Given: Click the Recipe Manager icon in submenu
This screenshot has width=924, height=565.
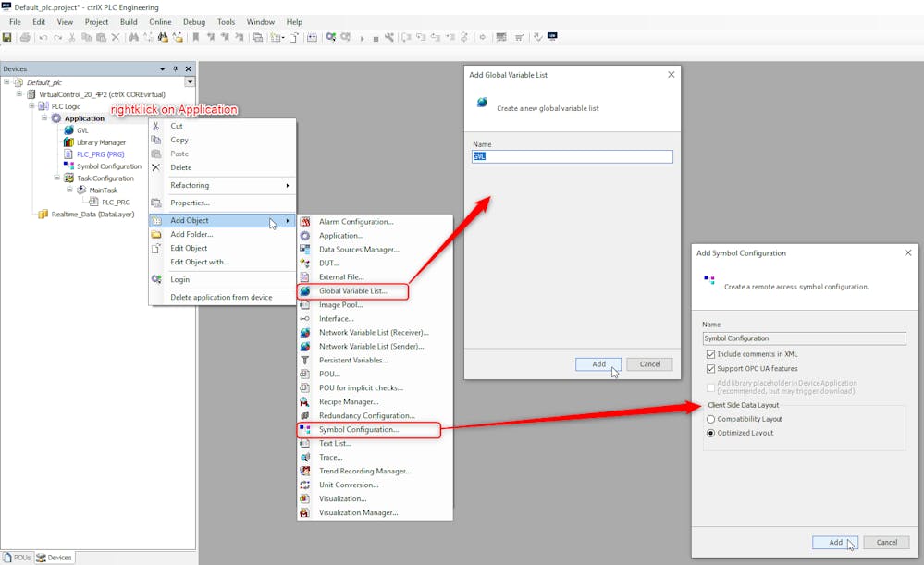Looking at the screenshot, I should (x=304, y=402).
